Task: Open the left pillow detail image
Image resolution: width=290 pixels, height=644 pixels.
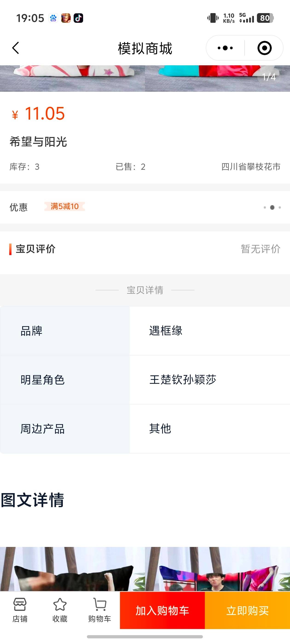Action: point(72,569)
